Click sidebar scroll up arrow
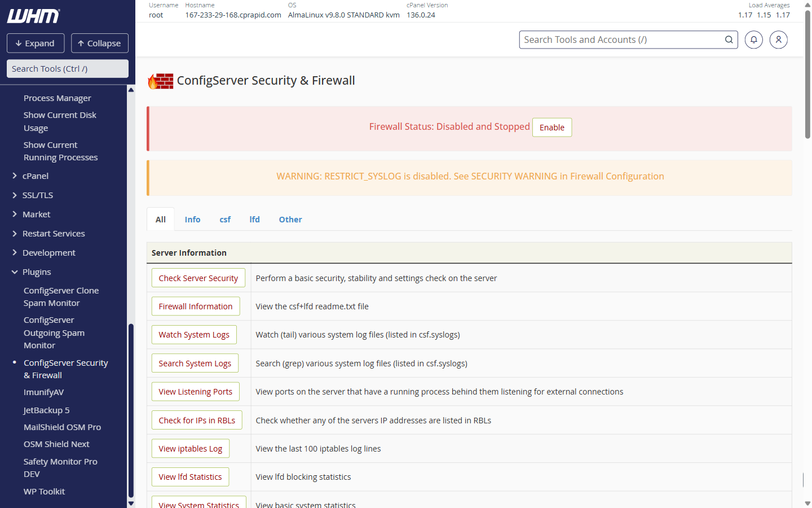Viewport: 812px width, 508px height. pos(131,90)
